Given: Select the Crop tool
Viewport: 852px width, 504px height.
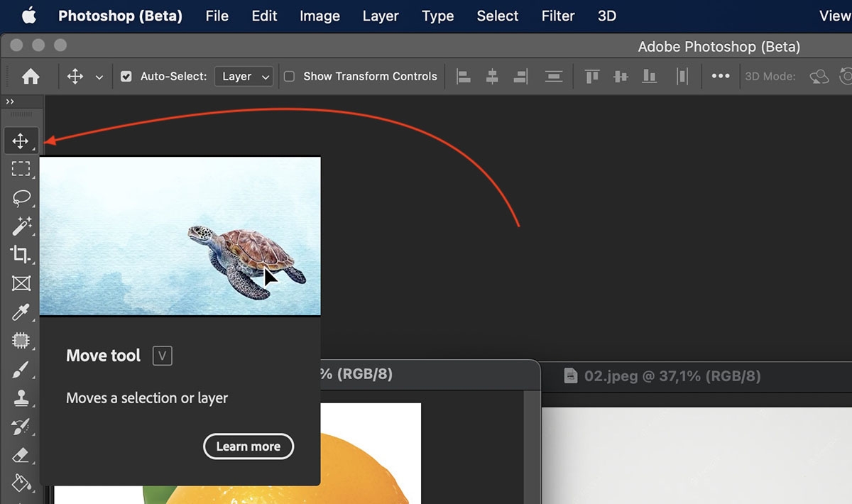Looking at the screenshot, I should click(21, 254).
